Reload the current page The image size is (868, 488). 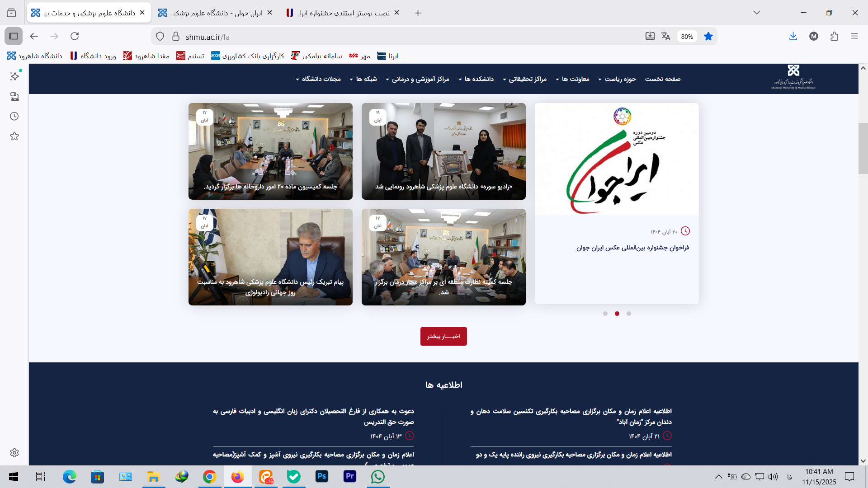point(75,36)
